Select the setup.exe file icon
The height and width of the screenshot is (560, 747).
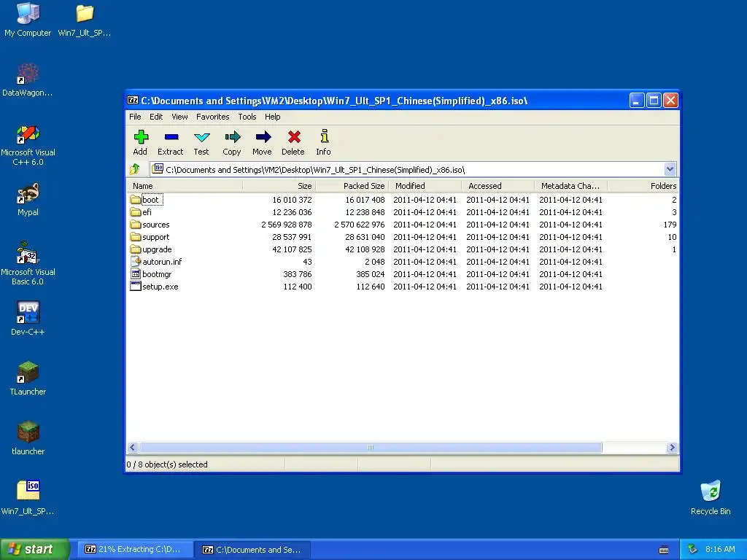click(135, 286)
